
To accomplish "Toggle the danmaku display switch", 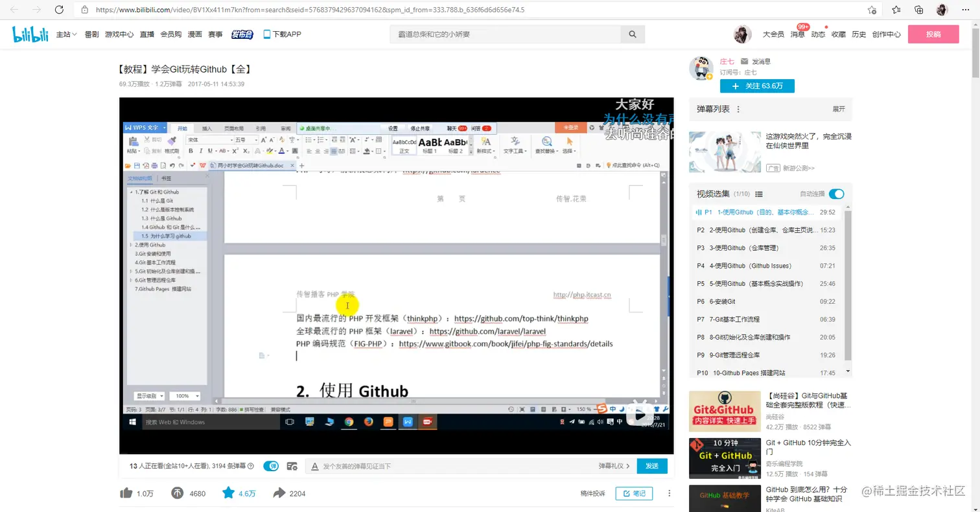I will (271, 466).
